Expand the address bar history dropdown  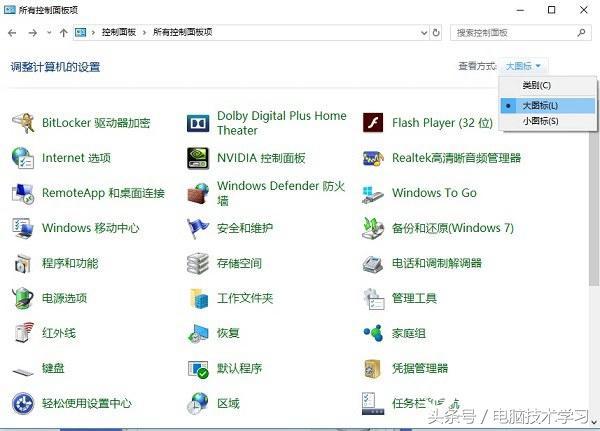tap(424, 33)
